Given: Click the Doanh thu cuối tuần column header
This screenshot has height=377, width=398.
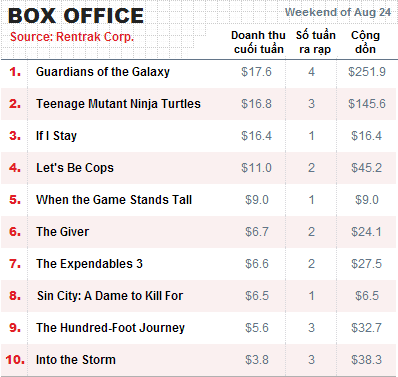Looking at the screenshot, I should [258, 42].
